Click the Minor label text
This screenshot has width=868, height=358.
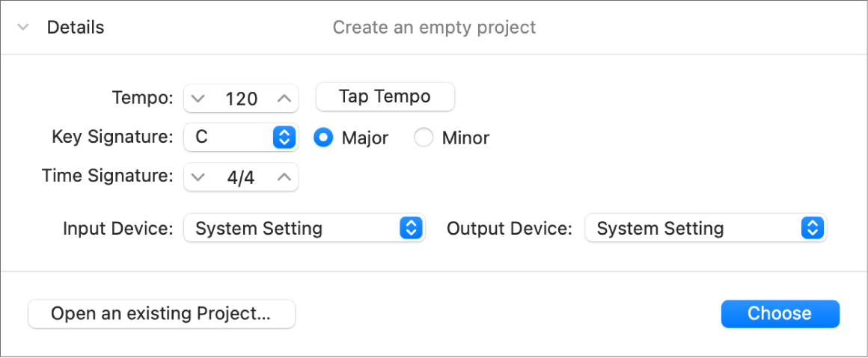(x=465, y=138)
